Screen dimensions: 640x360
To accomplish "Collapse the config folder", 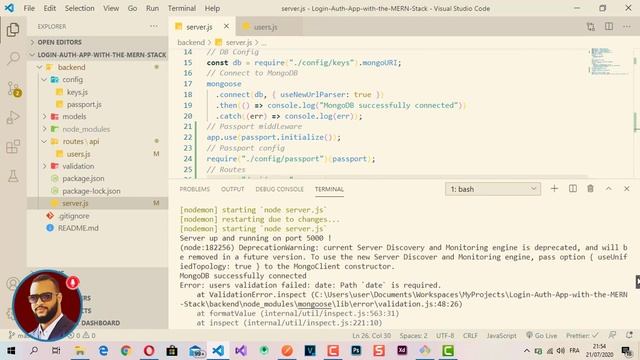I will click(x=98, y=80).
